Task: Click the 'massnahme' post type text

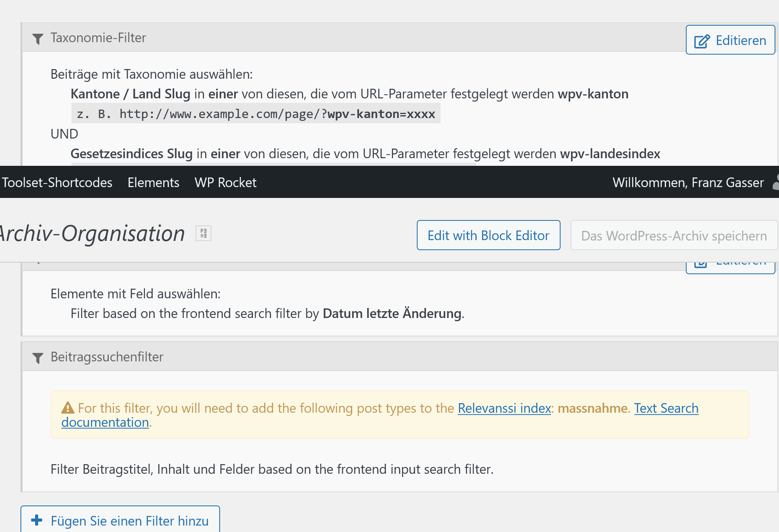Action: pyautogui.click(x=593, y=408)
